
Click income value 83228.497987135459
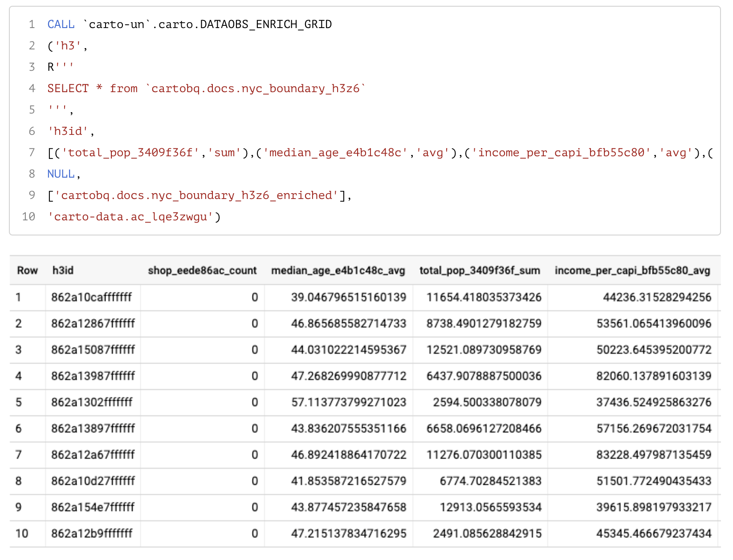pos(654,454)
